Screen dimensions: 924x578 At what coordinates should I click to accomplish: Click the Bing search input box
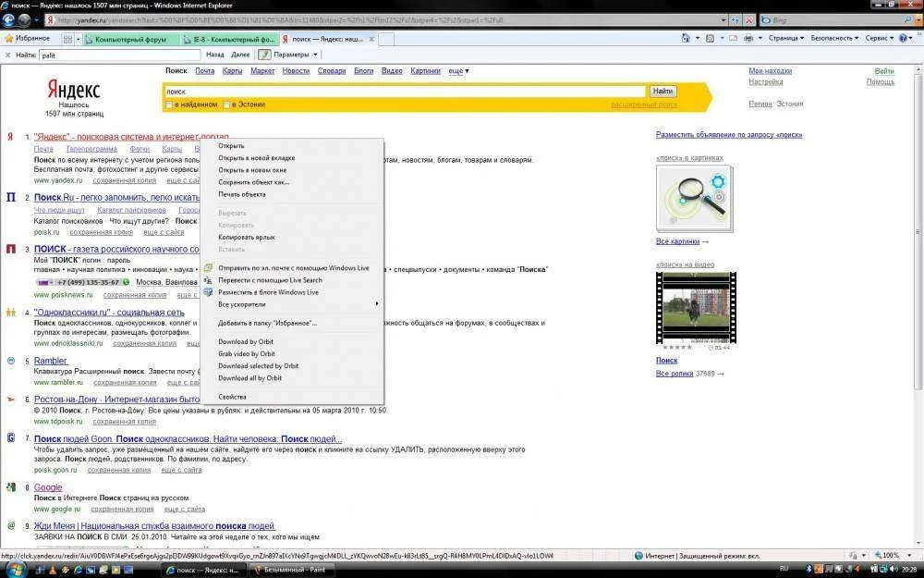point(836,20)
